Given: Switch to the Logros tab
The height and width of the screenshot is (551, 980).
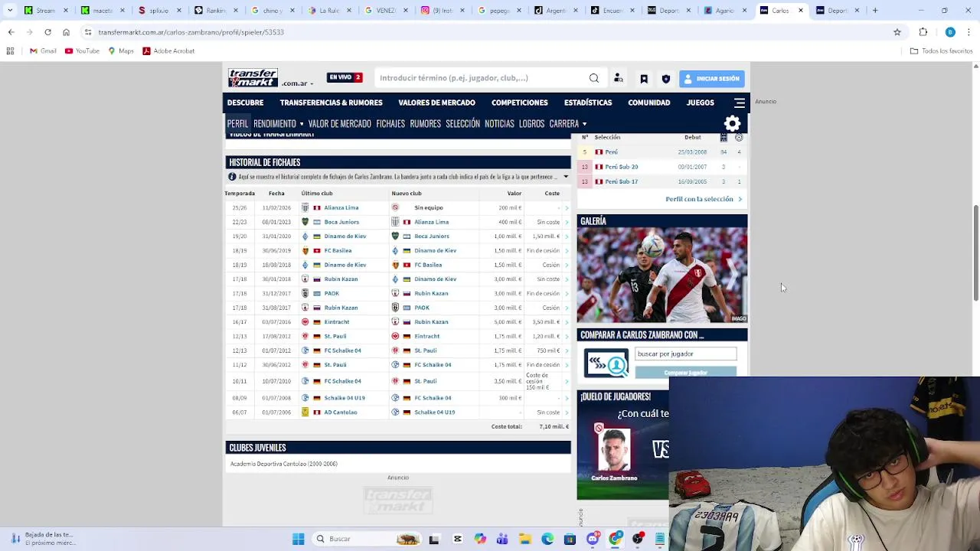Looking at the screenshot, I should pyautogui.click(x=531, y=124).
